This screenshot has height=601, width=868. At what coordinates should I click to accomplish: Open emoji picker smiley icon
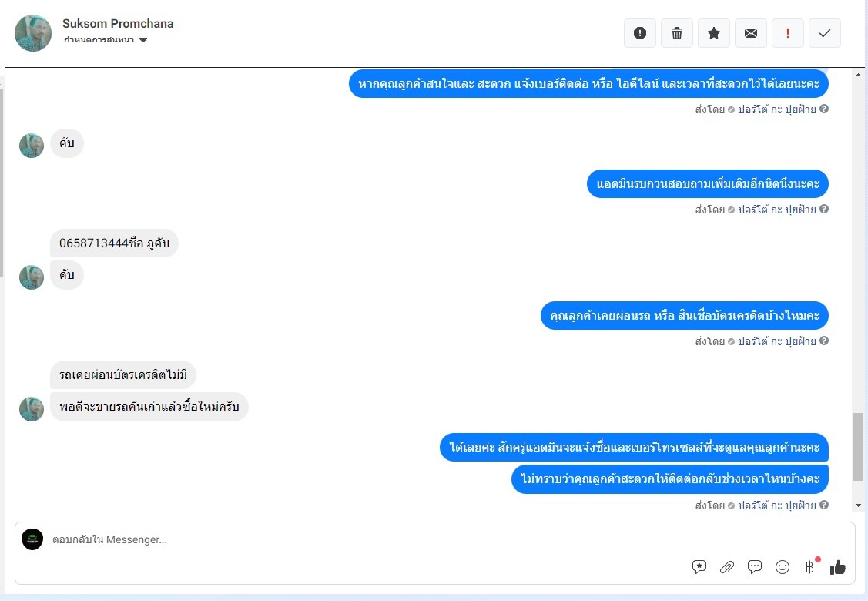[783, 566]
